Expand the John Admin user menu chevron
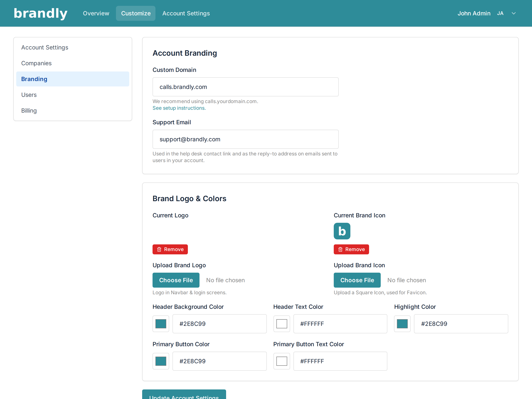 click(x=514, y=13)
